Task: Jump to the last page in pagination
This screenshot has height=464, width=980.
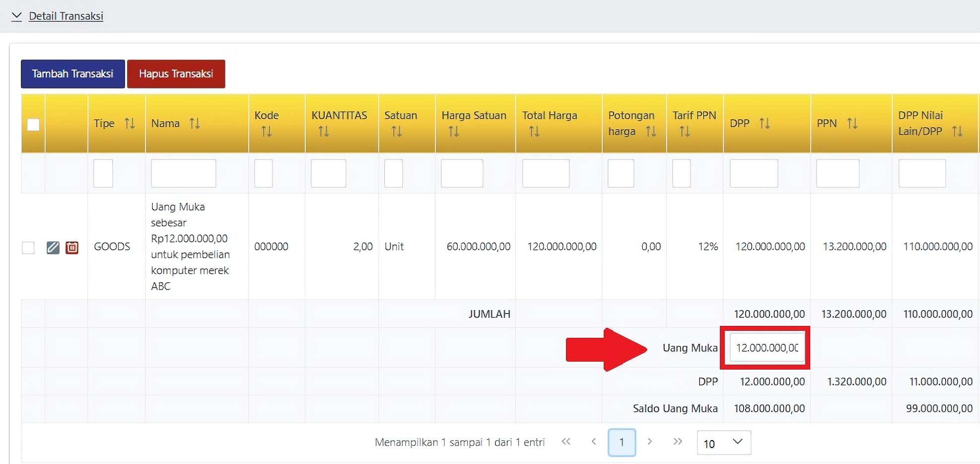Action: click(678, 442)
